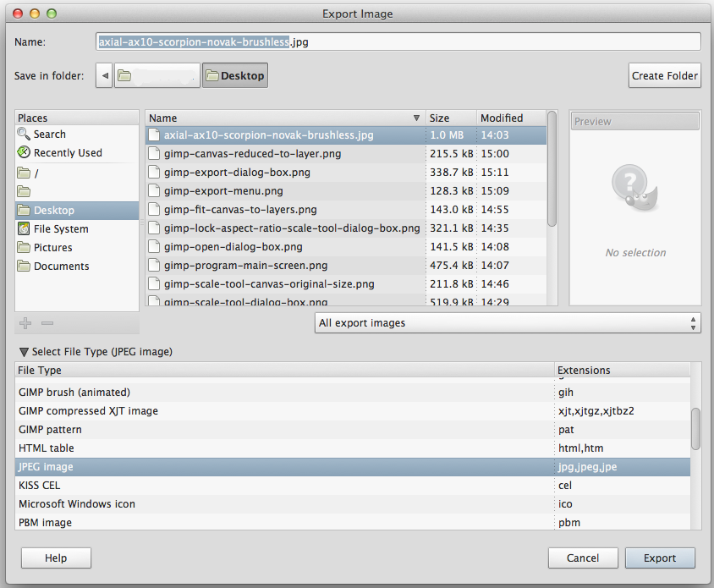Click the back arrow in folder path

[104, 76]
